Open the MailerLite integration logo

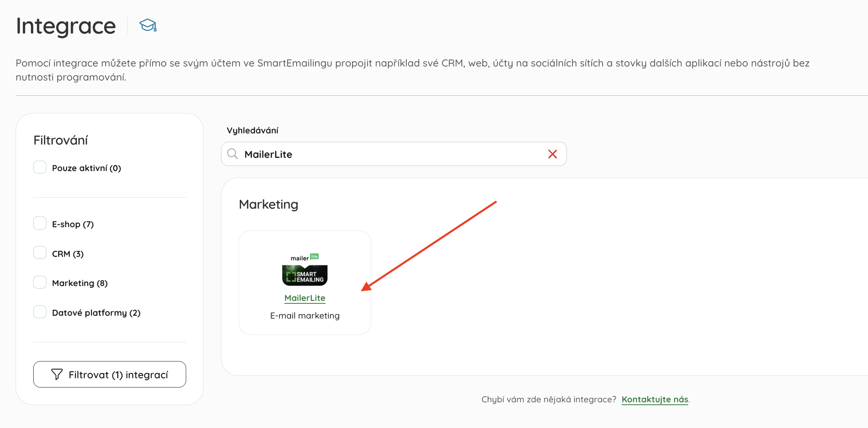point(305,269)
